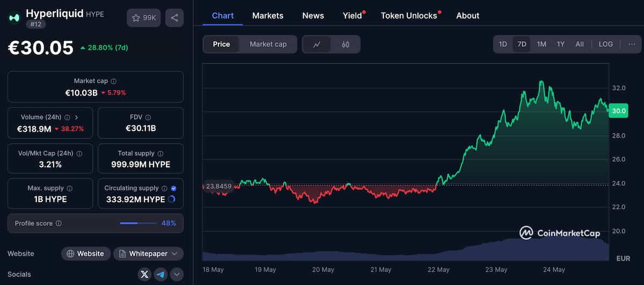Click the €30.11B FDV value
The width and height of the screenshot is (644, 285).
tap(141, 128)
